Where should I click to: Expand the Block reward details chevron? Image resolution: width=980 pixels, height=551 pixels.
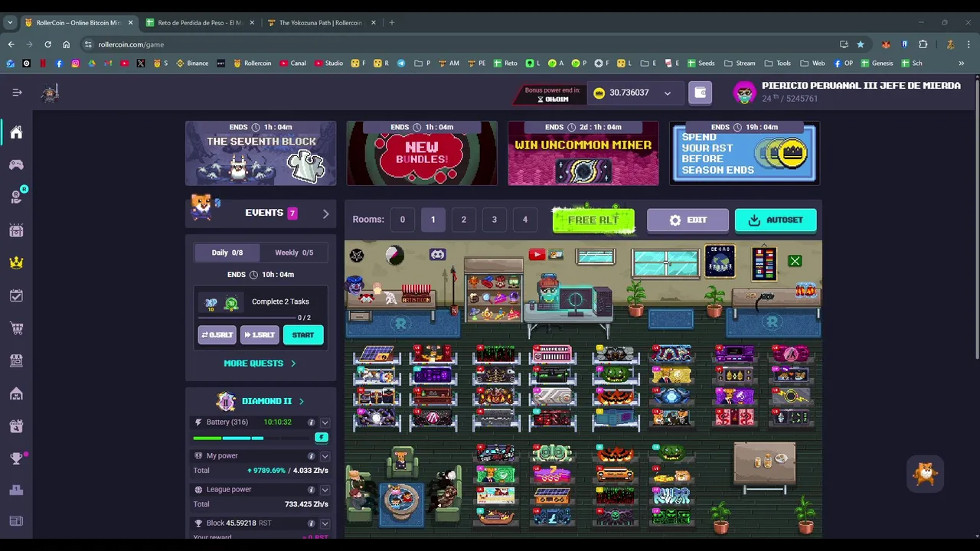click(x=325, y=523)
